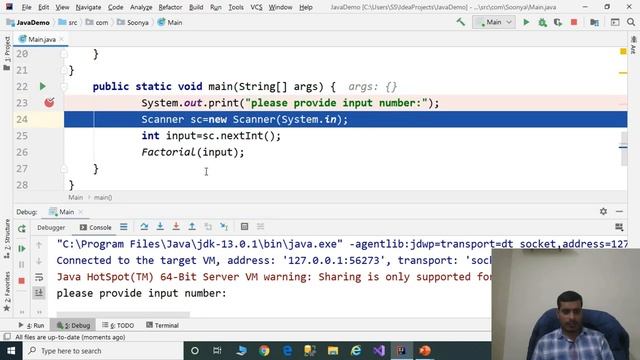
Task: Open Chrome from the taskbar
Action: click(x=264, y=351)
